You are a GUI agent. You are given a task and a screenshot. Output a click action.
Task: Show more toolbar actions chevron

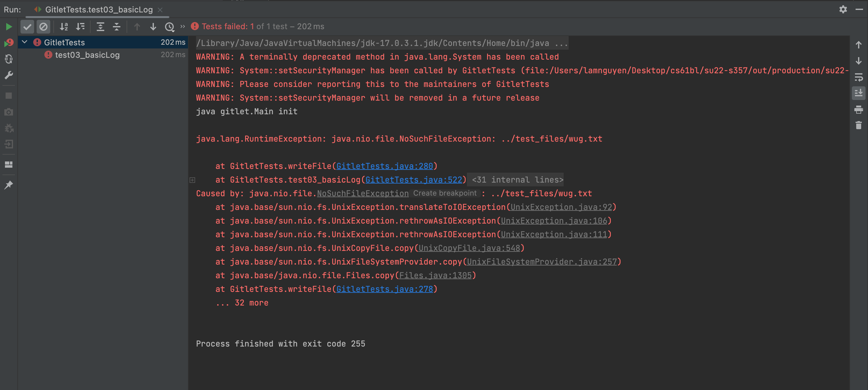coord(183,27)
